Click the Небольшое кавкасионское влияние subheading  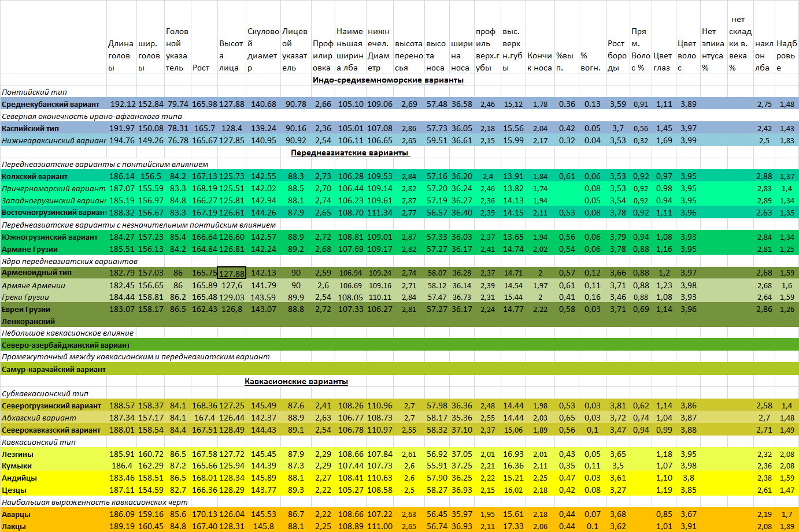point(68,333)
